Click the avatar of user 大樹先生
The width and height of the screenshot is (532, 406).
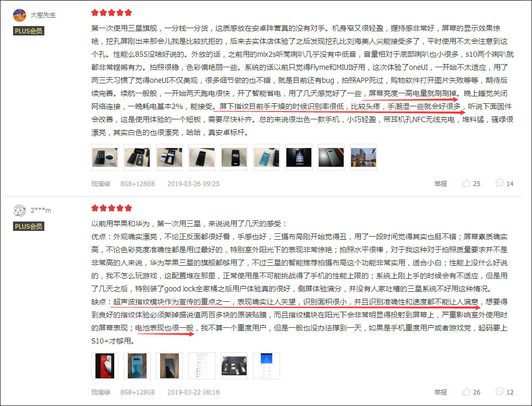click(19, 15)
